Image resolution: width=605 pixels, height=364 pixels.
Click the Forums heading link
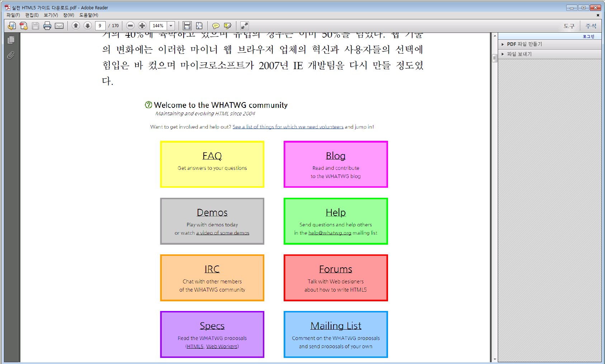click(x=336, y=269)
